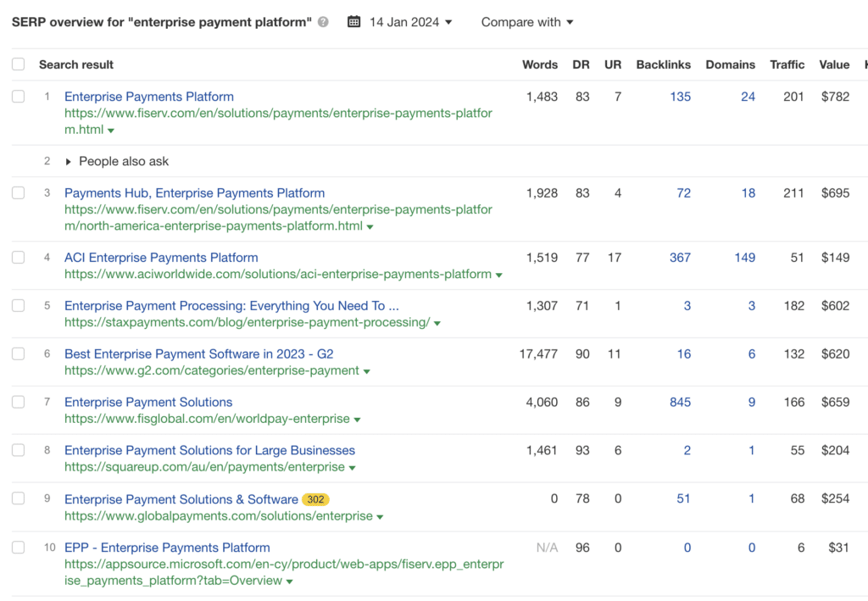Check the box for result 1 Enterprise Payments Platform

coord(19,97)
